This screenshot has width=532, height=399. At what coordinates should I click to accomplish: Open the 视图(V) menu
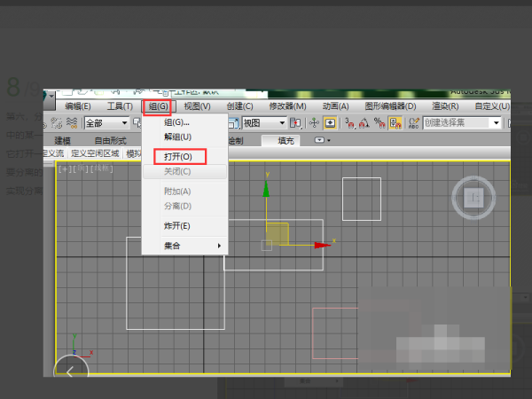tap(197, 106)
